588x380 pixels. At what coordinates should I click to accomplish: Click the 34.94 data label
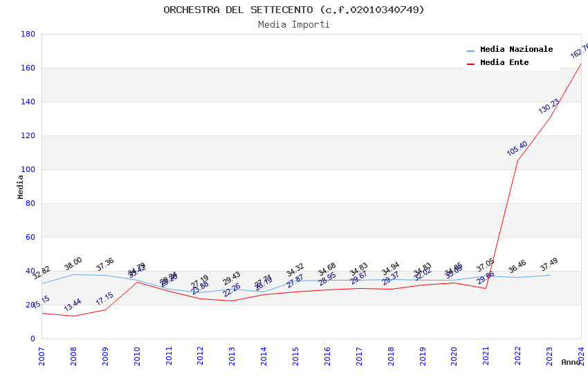(x=390, y=269)
